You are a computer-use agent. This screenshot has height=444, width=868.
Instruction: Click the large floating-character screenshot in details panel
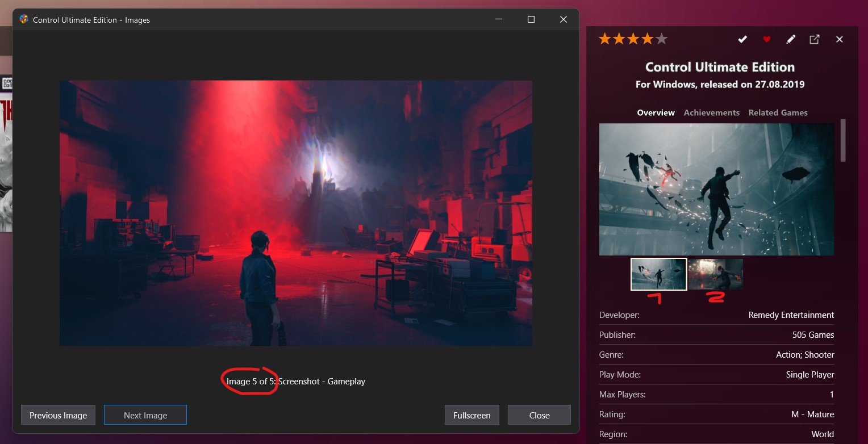click(x=716, y=189)
